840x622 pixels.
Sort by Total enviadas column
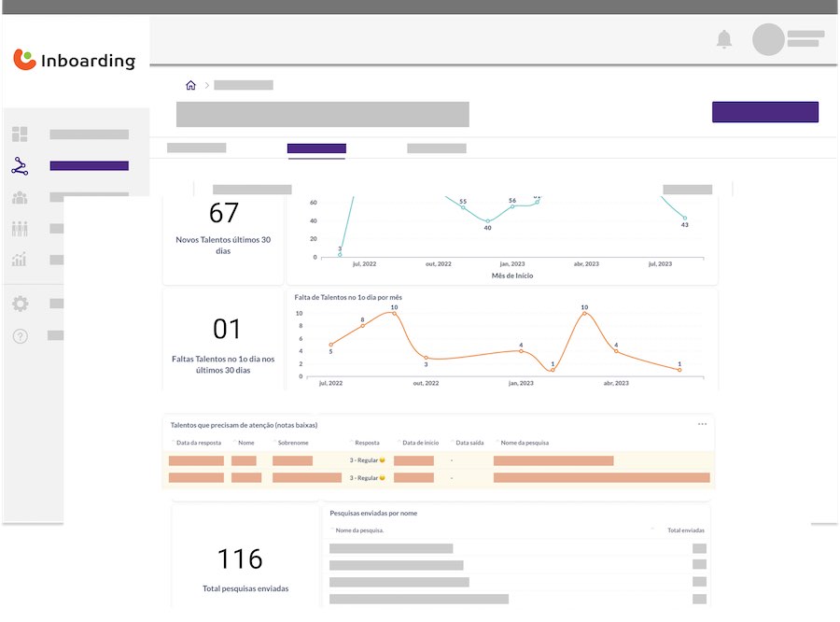point(686,530)
